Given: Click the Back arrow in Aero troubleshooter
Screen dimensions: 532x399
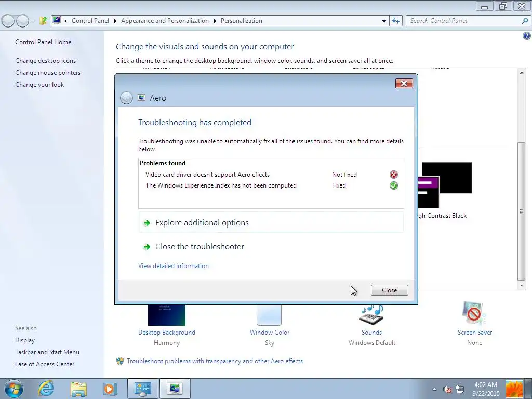Looking at the screenshot, I should coord(126,98).
